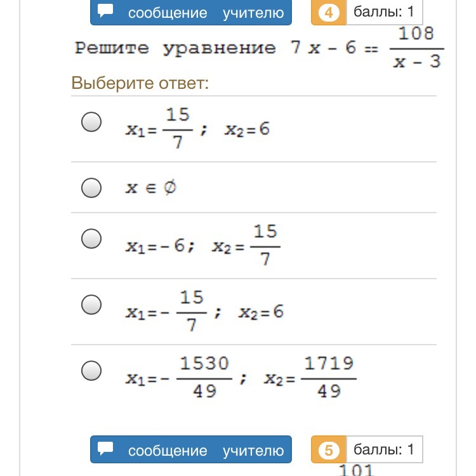Click the equation text 'Решите уравнение'
The height and width of the screenshot is (476, 476).
[x=175, y=49]
